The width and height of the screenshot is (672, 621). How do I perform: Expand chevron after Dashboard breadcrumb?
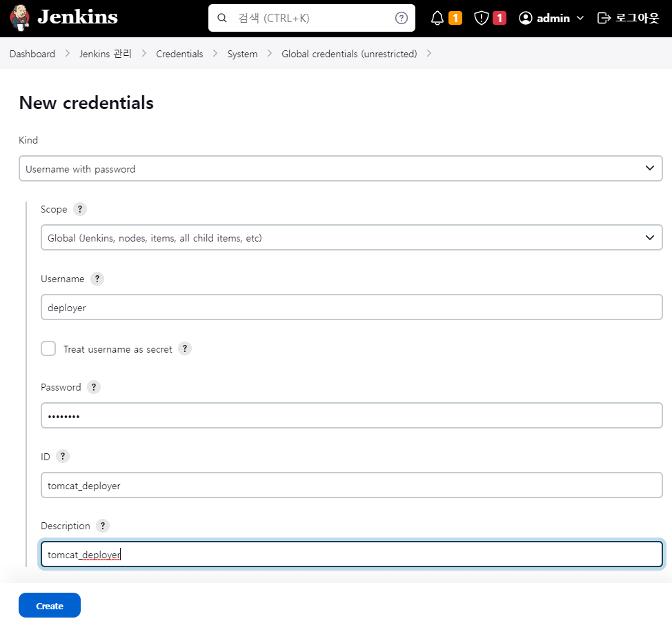tap(68, 54)
